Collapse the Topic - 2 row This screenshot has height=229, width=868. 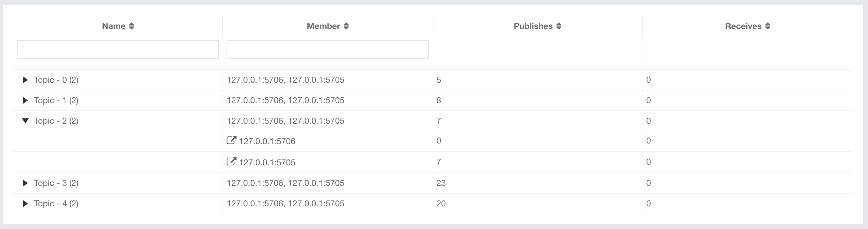pyautogui.click(x=25, y=121)
